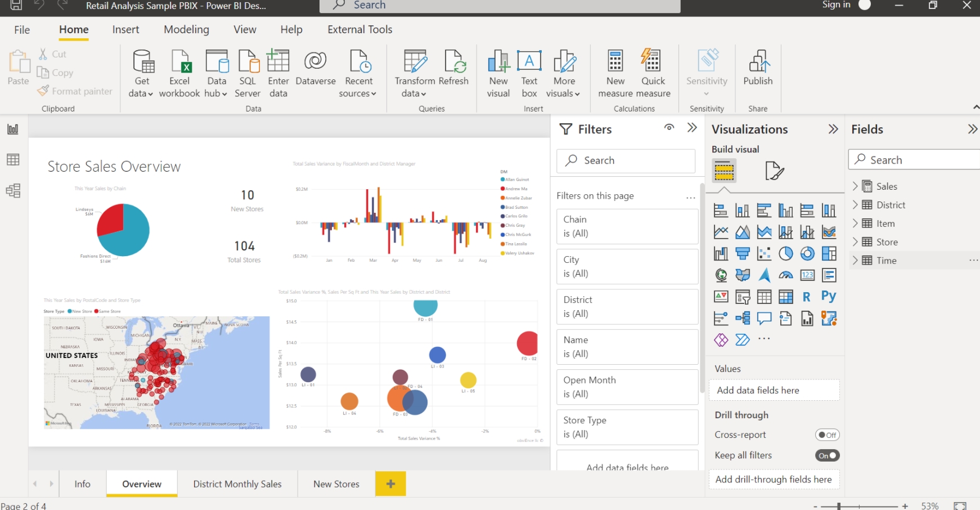Create a New measure
The image size is (980, 510).
(615, 73)
